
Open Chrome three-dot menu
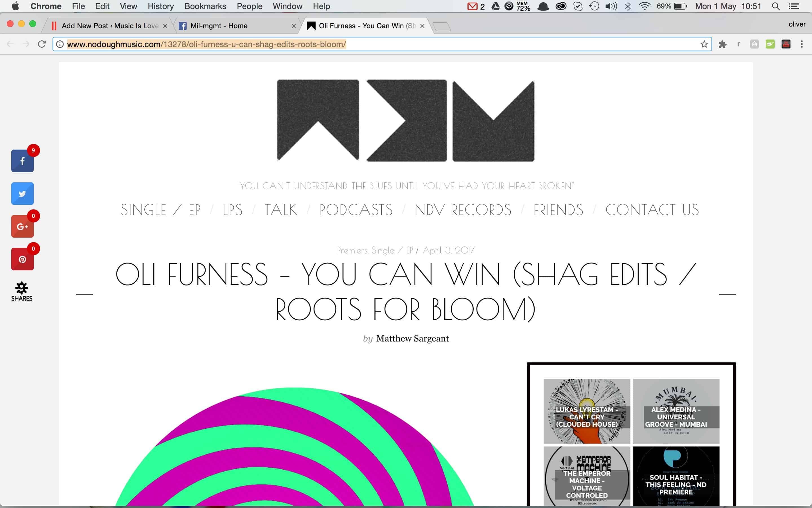[x=802, y=44]
